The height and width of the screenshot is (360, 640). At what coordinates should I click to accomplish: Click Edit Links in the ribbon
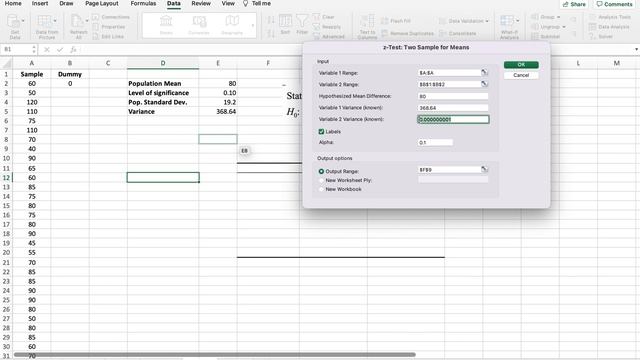[108, 36]
